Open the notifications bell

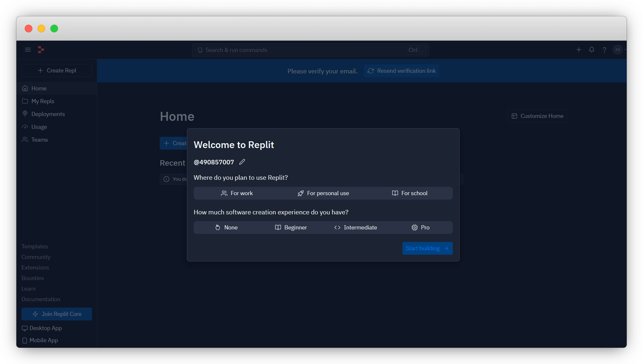[x=592, y=50]
